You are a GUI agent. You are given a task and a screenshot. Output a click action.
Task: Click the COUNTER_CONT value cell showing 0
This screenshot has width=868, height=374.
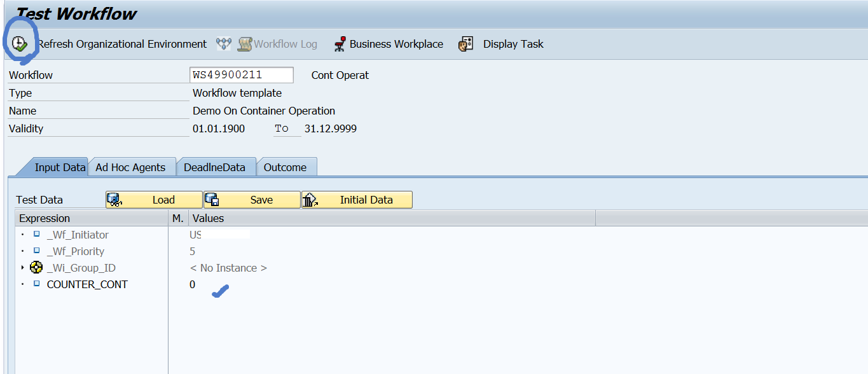point(193,284)
